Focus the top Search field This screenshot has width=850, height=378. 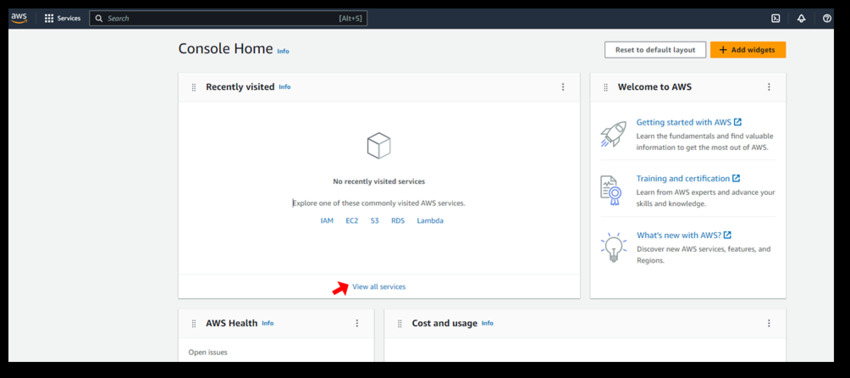pos(228,18)
